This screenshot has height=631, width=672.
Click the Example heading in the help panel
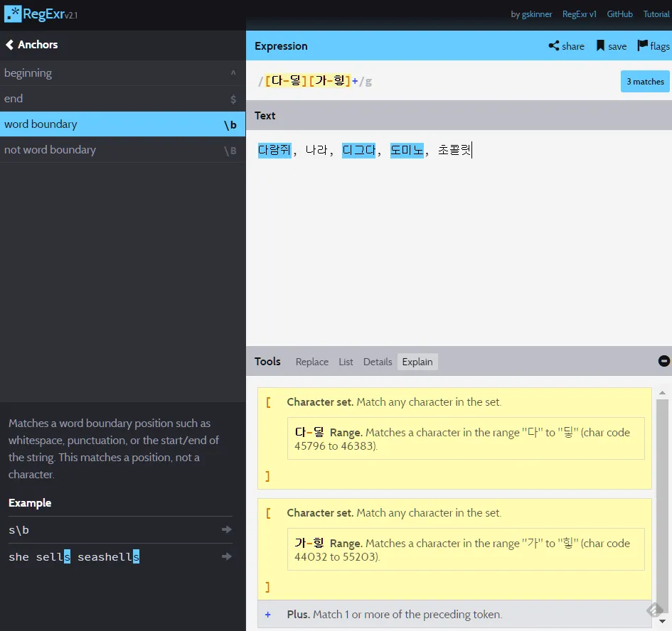(30, 503)
